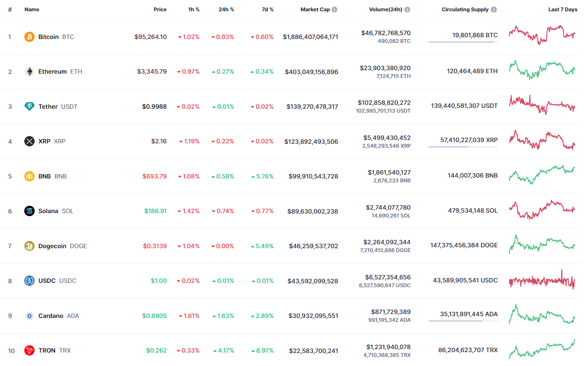The height and width of the screenshot is (366, 588).
Task: Click Bitcoin circulating supply progress bar
Action: [463, 42]
